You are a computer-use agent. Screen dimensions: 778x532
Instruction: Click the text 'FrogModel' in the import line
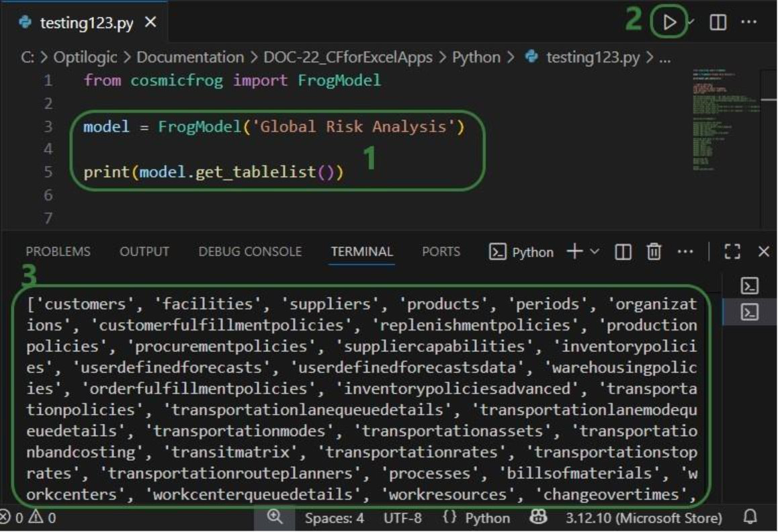[339, 81]
